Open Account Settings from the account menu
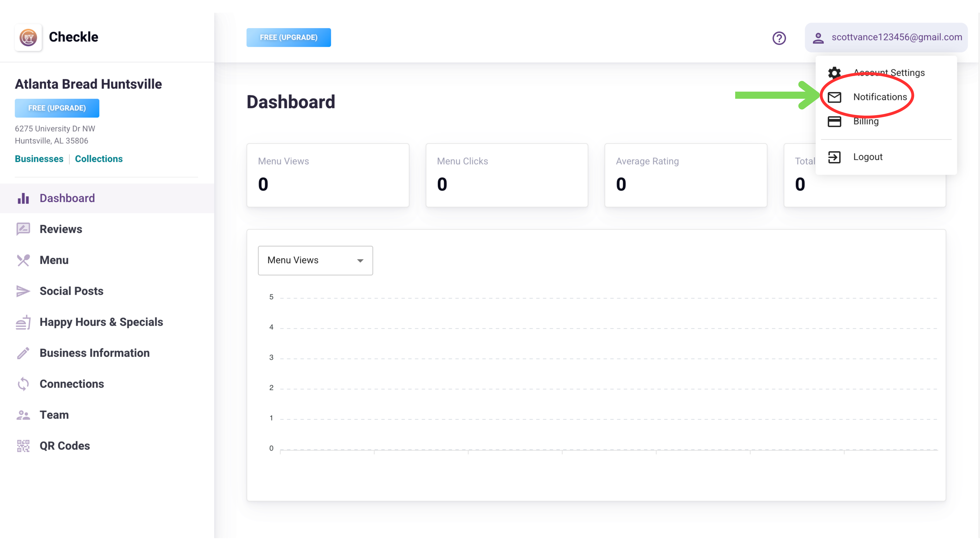This screenshot has height=551, width=980. click(886, 73)
